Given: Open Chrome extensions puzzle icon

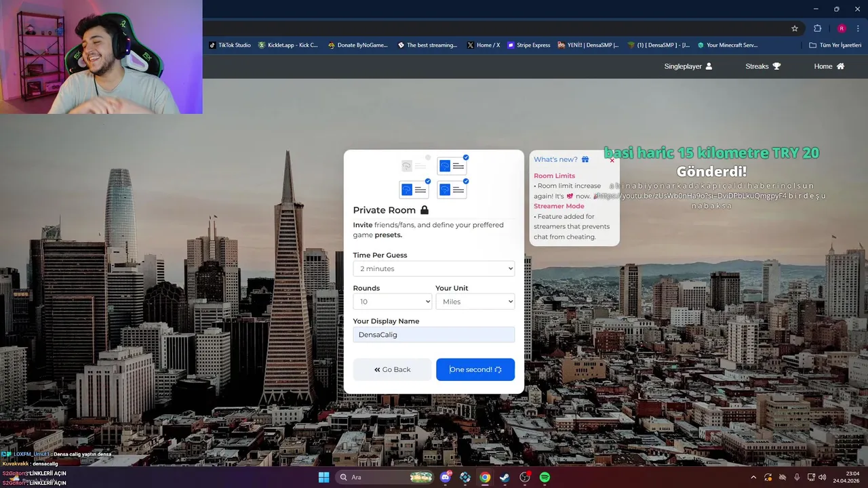Looking at the screenshot, I should 817,28.
